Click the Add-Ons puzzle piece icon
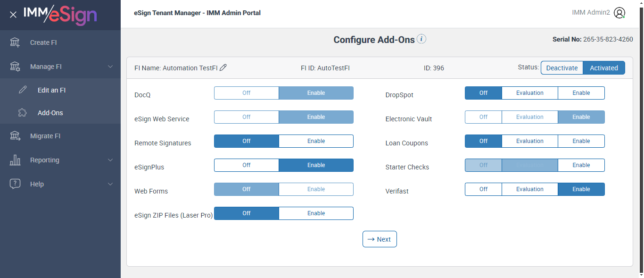This screenshot has width=644, height=278. 23,113
